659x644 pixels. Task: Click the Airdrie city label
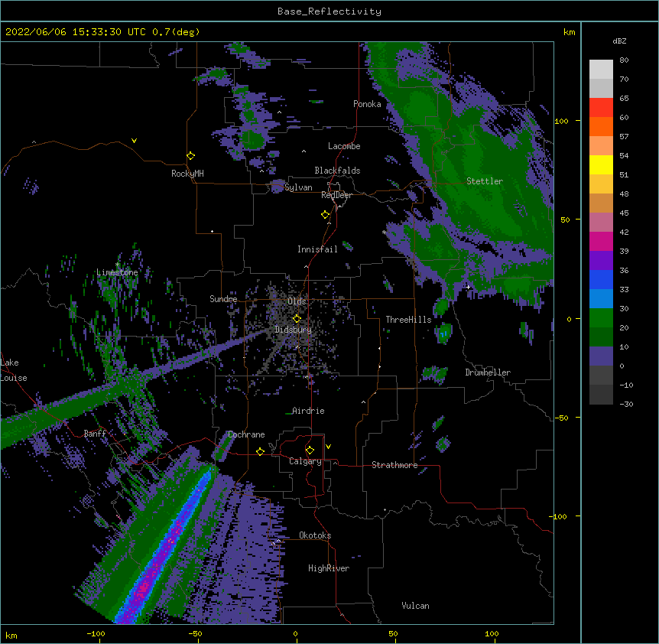click(x=309, y=411)
